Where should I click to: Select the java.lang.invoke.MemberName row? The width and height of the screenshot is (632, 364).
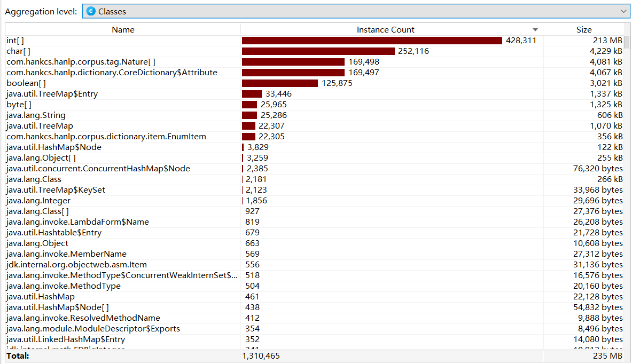(315, 254)
